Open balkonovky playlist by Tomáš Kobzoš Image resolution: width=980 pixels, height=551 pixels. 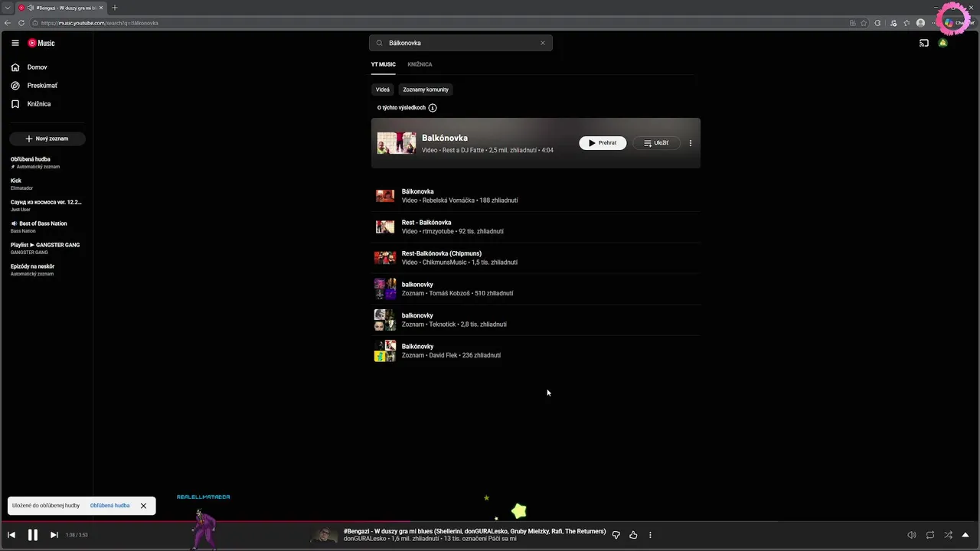point(536,289)
